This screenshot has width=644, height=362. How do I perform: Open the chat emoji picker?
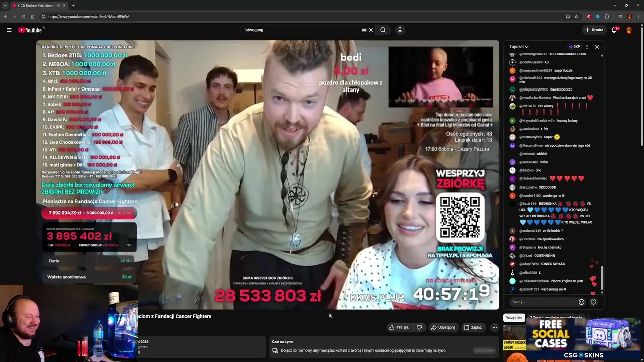point(581,302)
